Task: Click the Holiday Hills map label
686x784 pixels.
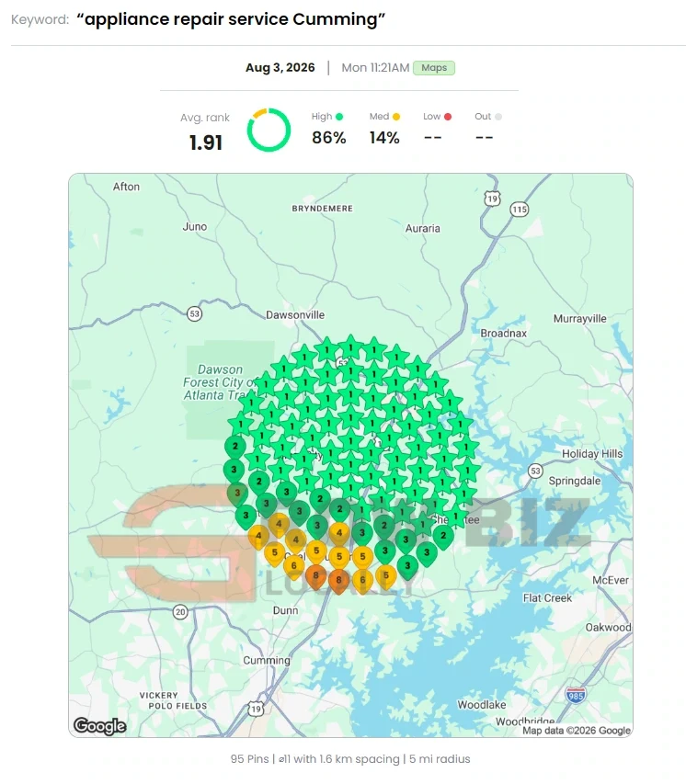Action: pyautogui.click(x=592, y=453)
